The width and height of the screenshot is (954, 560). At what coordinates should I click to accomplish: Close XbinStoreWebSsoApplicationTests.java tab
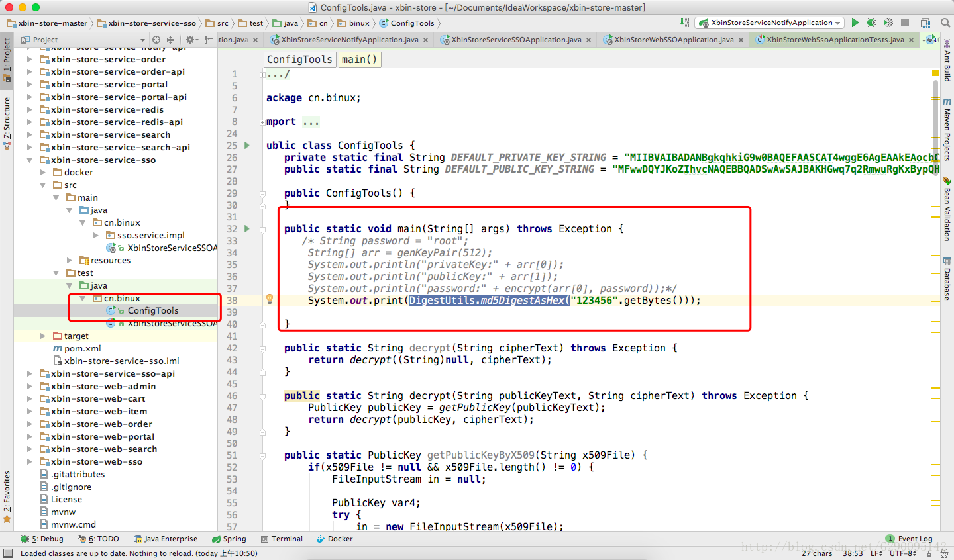(911, 40)
